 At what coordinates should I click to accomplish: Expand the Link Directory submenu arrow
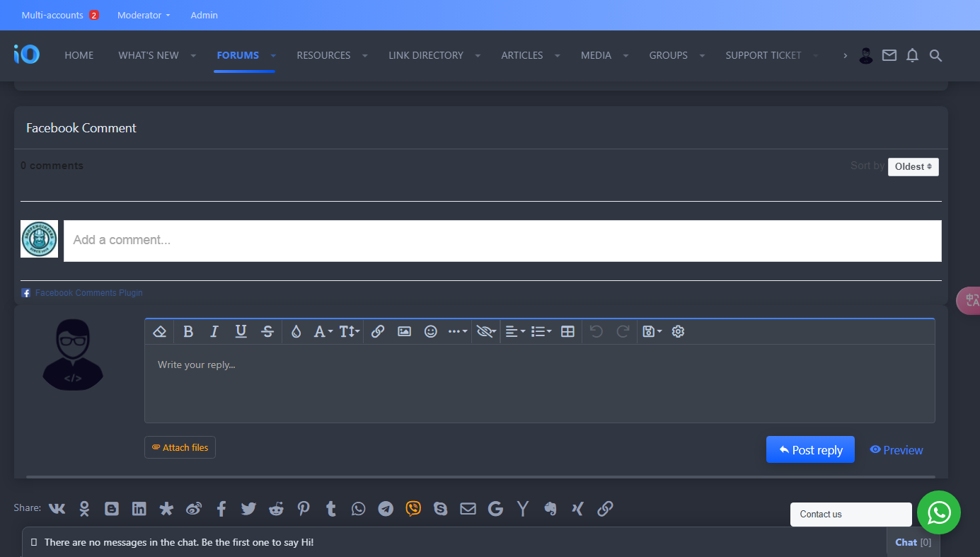[x=478, y=55]
